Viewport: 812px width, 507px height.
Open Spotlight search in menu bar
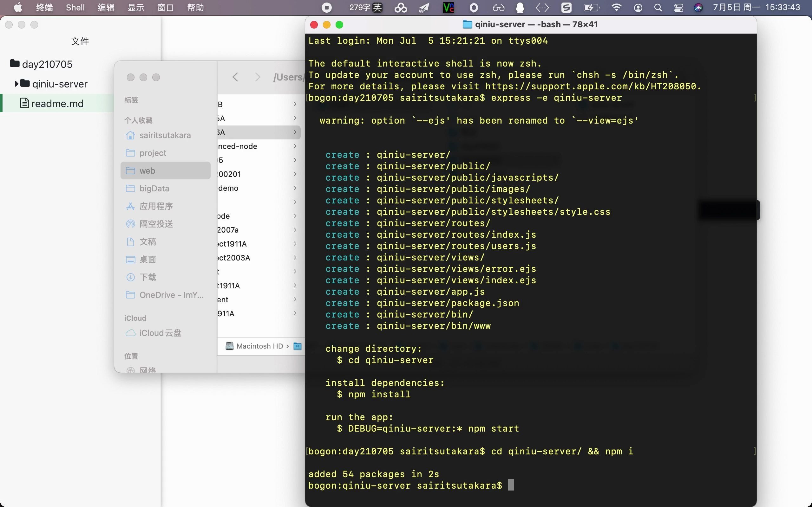click(x=658, y=7)
